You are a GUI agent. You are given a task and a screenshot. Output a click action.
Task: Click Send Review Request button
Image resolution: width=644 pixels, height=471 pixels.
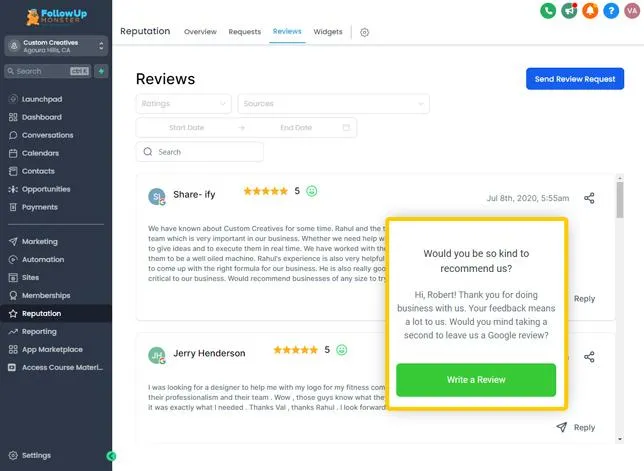575,79
